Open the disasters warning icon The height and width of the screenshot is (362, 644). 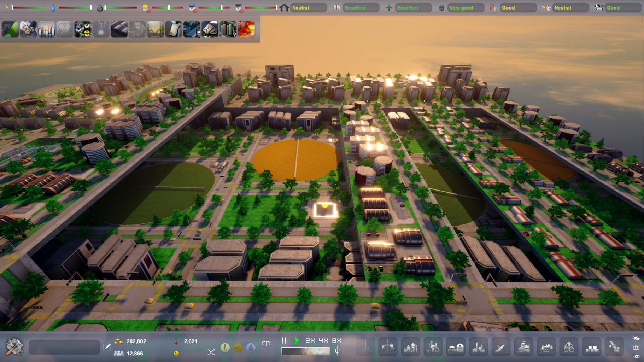[246, 29]
